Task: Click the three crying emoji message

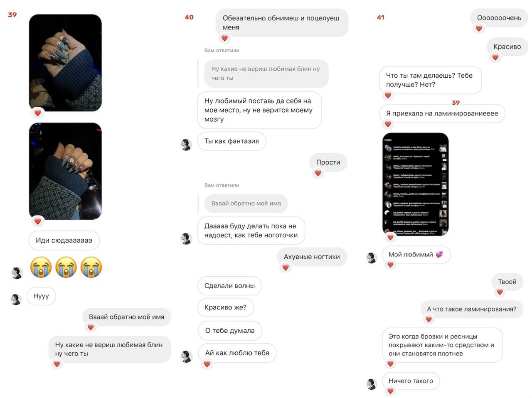Action: tap(66, 267)
